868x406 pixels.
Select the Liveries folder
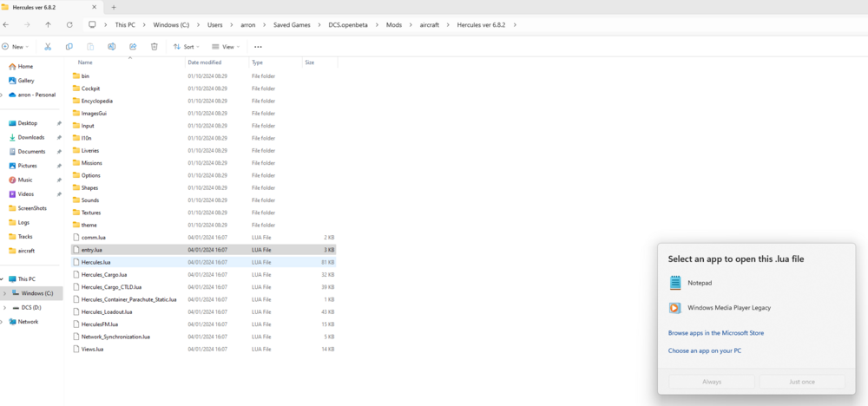tap(204, 150)
